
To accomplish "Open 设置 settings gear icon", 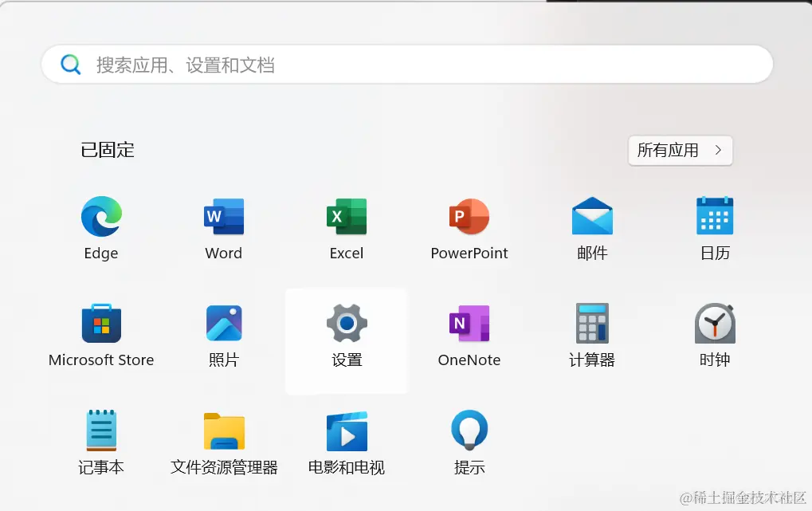I will [347, 324].
